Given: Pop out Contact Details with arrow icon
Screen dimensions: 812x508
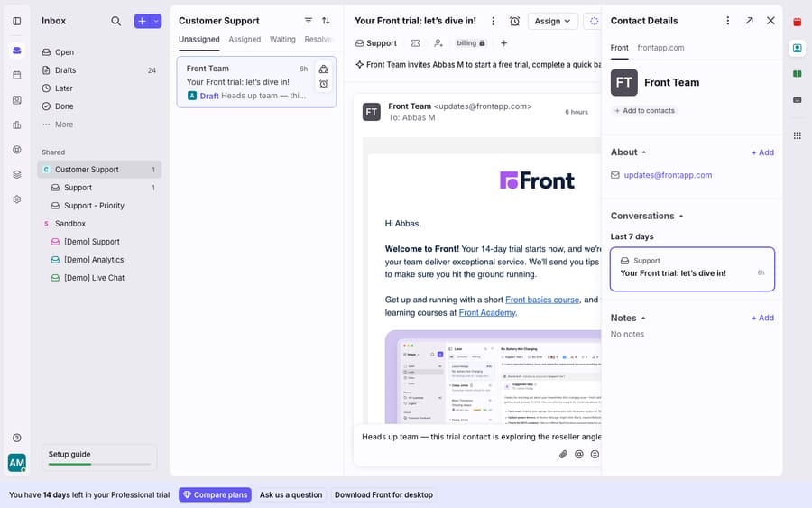Looking at the screenshot, I should [x=750, y=21].
